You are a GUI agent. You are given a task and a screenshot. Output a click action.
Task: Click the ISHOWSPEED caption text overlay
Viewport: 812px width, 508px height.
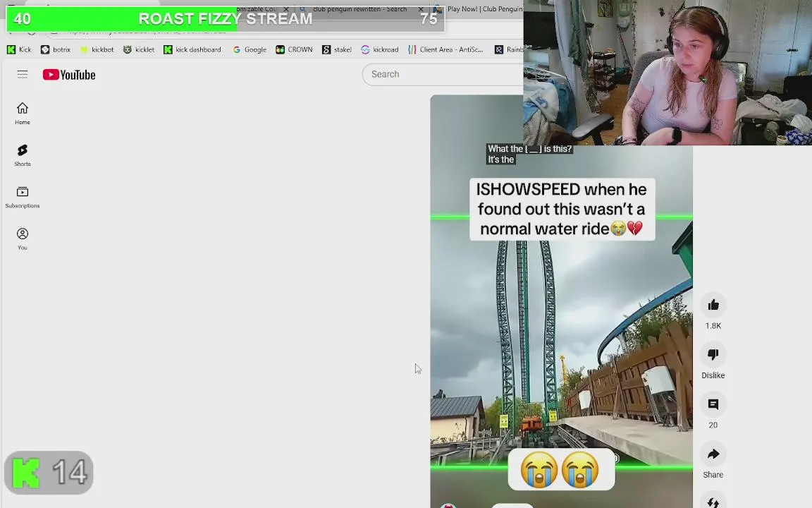[x=562, y=209]
